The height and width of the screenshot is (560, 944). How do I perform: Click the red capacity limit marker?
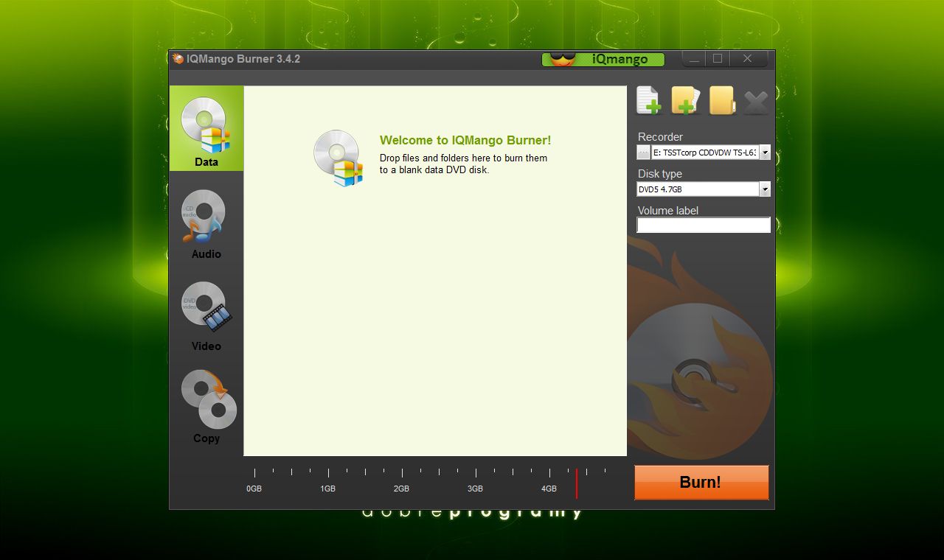pos(577,483)
